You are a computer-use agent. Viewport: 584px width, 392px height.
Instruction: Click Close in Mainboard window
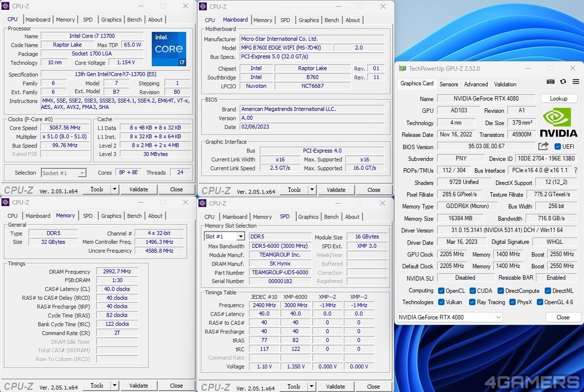[x=374, y=190]
